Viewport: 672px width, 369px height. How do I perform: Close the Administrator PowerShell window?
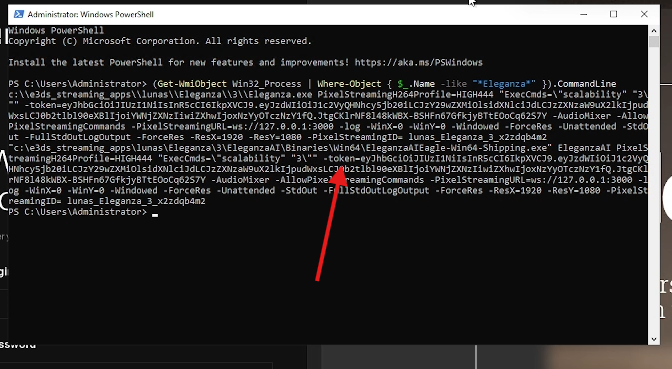(644, 14)
